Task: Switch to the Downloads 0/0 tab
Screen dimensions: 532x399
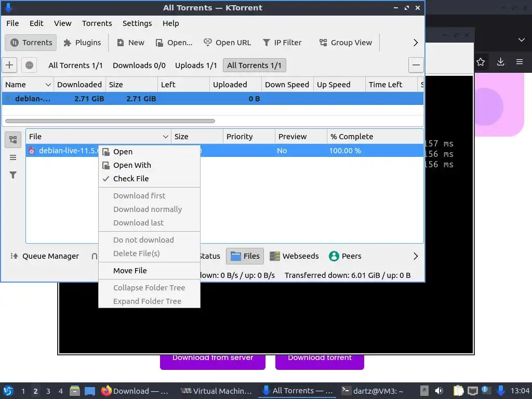Action: (139, 65)
